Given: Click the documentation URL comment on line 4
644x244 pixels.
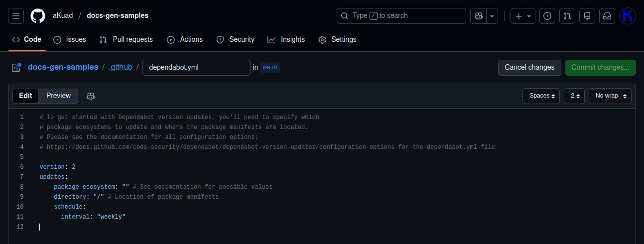Looking at the screenshot, I should (x=267, y=147).
